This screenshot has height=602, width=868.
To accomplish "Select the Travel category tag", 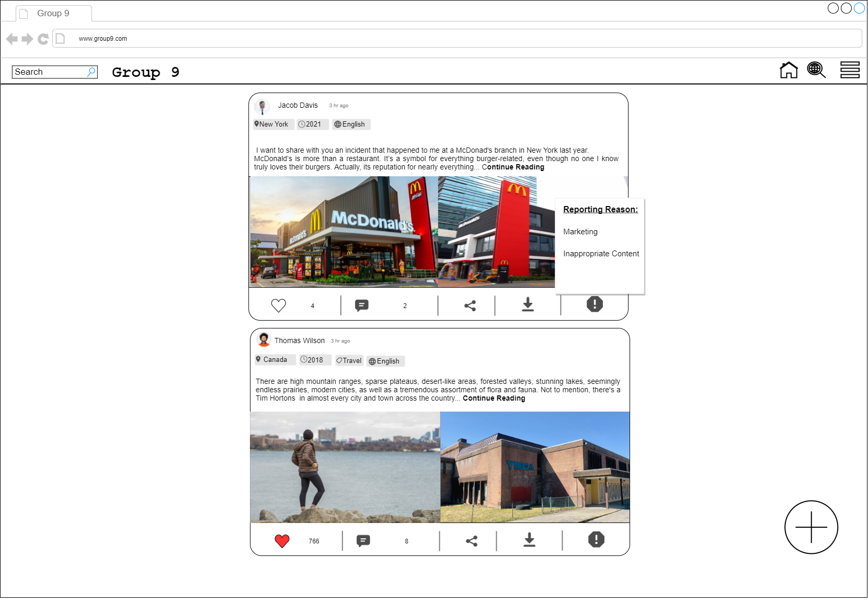I will (x=349, y=360).
